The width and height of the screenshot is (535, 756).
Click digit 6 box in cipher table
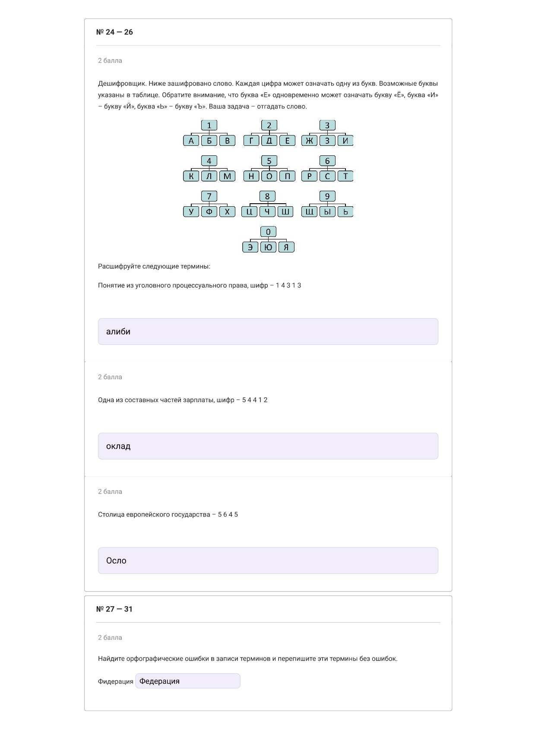tap(327, 161)
